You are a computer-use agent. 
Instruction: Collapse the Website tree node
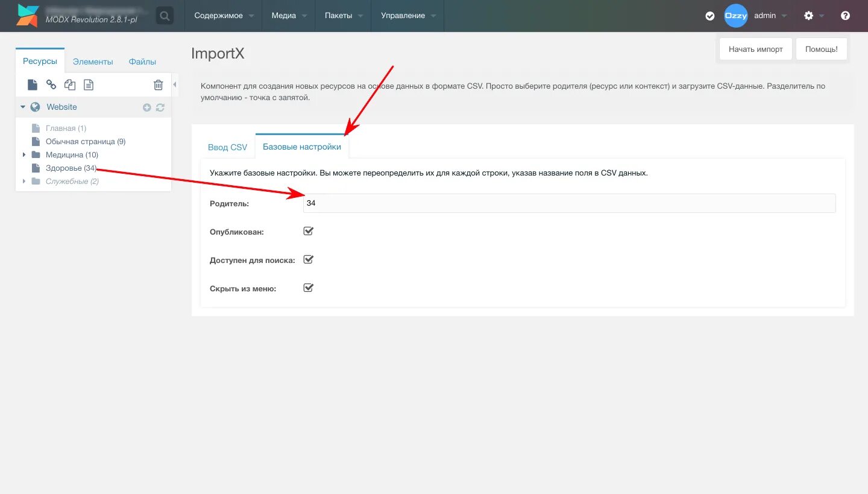(x=22, y=107)
